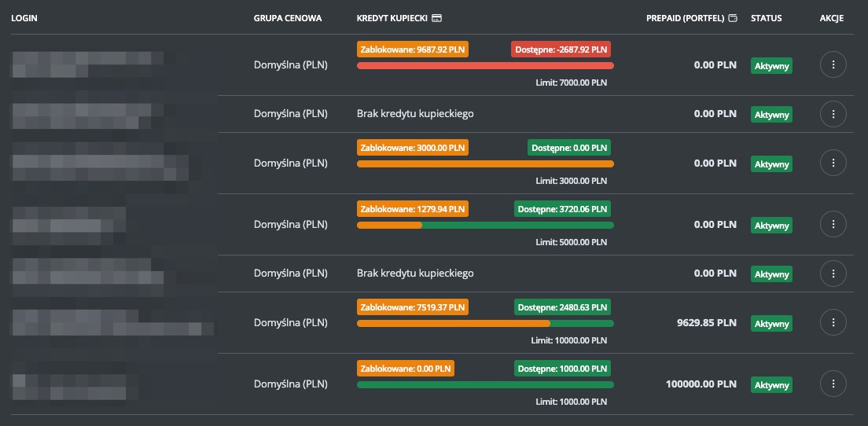The height and width of the screenshot is (426, 868).
Task: Click the wallet icon beside Prepaid (Portfel)
Action: pyautogui.click(x=733, y=18)
